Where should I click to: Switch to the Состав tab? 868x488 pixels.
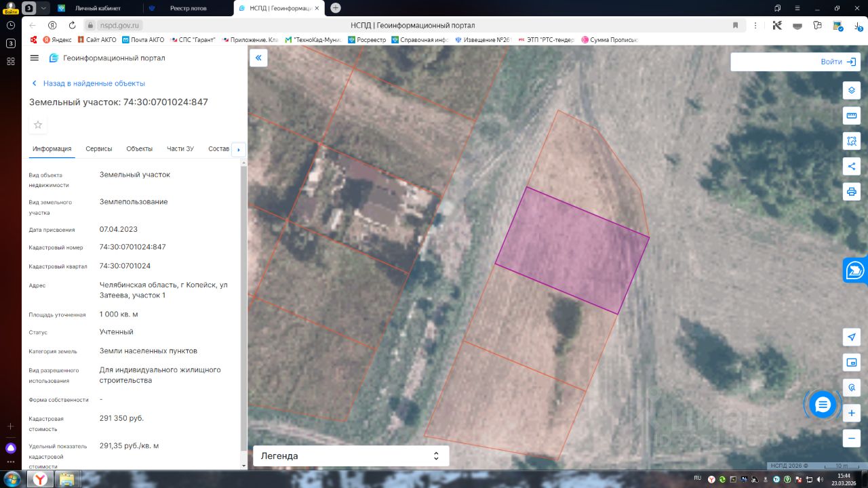point(219,149)
